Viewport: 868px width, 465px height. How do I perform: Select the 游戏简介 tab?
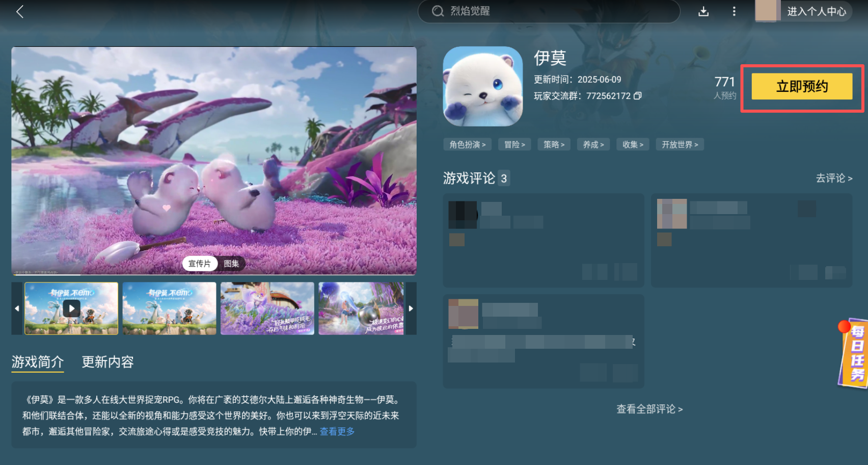pyautogui.click(x=37, y=362)
